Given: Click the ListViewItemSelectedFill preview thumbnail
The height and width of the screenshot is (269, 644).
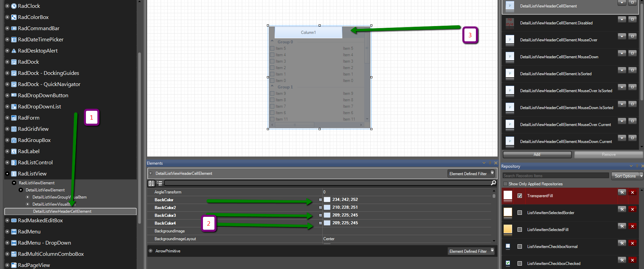Looking at the screenshot, I should 508,229.
